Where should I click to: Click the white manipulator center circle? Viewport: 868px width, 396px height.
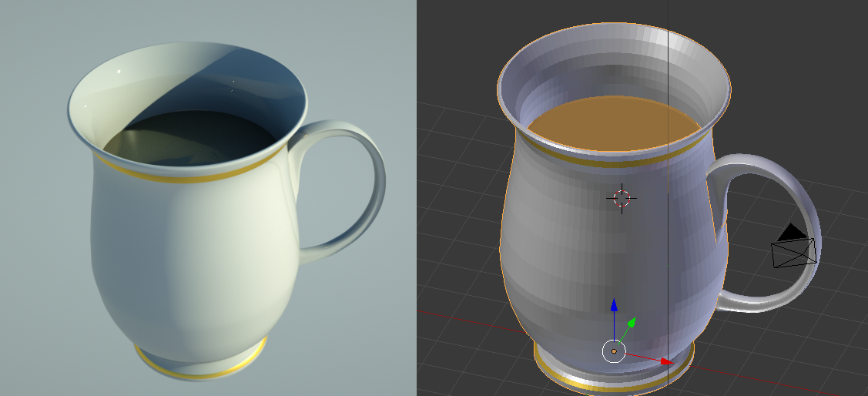point(613,351)
